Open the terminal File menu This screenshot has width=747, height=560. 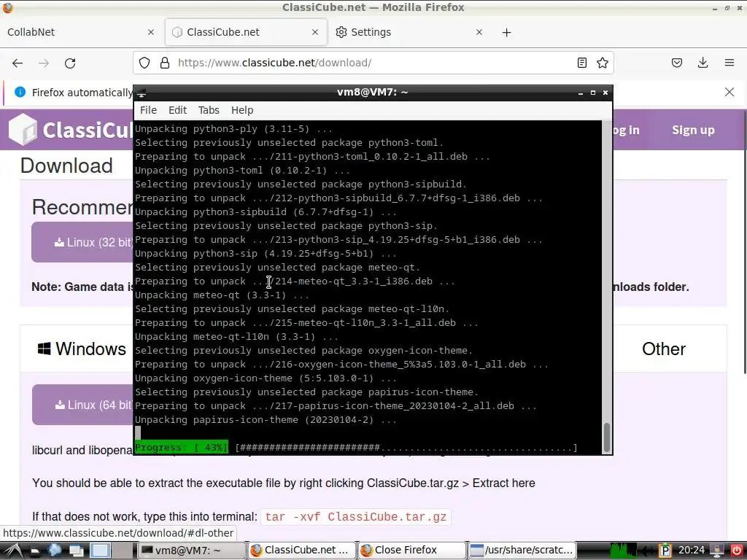point(148,110)
